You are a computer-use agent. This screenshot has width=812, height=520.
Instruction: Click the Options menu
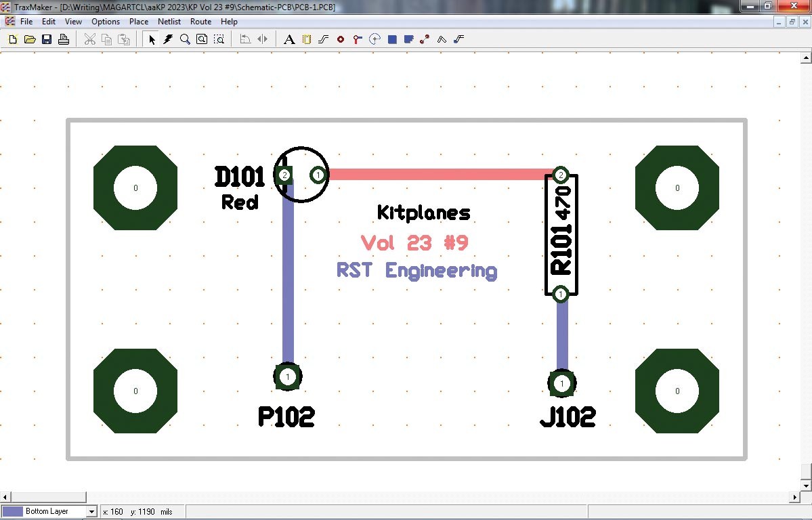click(x=106, y=22)
